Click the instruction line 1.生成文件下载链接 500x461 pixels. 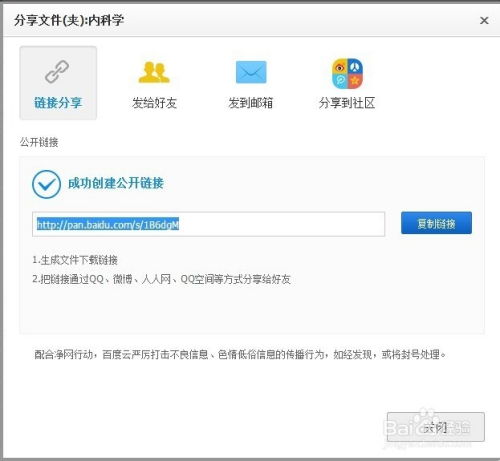click(x=75, y=260)
